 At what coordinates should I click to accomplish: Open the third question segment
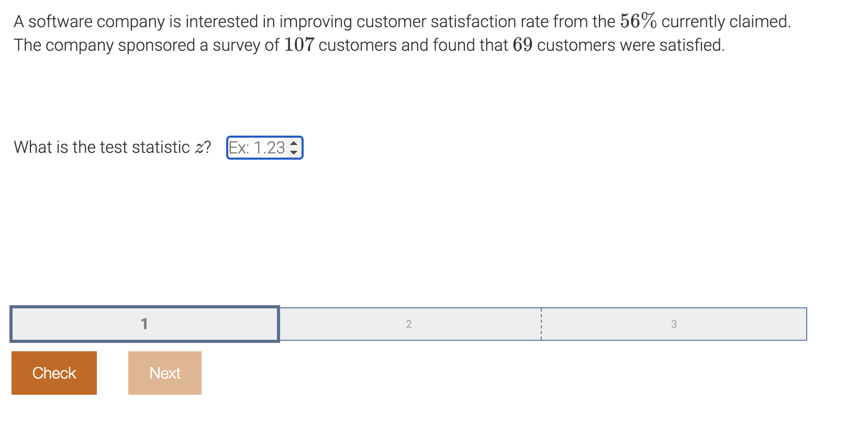(x=674, y=324)
